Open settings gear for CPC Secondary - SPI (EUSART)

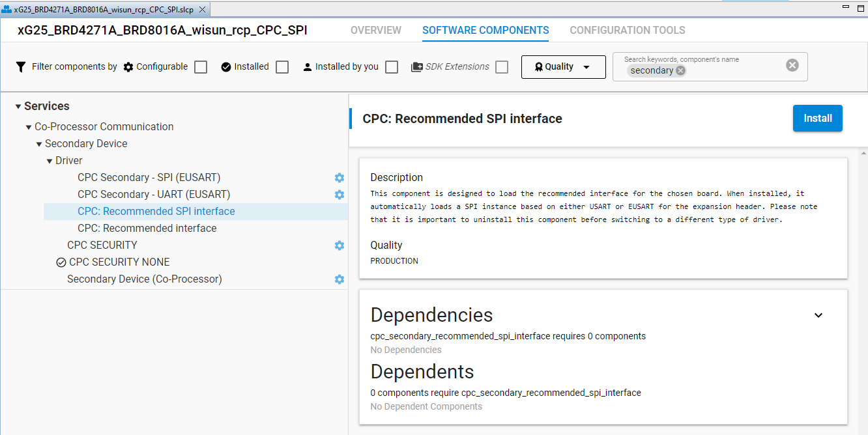(339, 178)
